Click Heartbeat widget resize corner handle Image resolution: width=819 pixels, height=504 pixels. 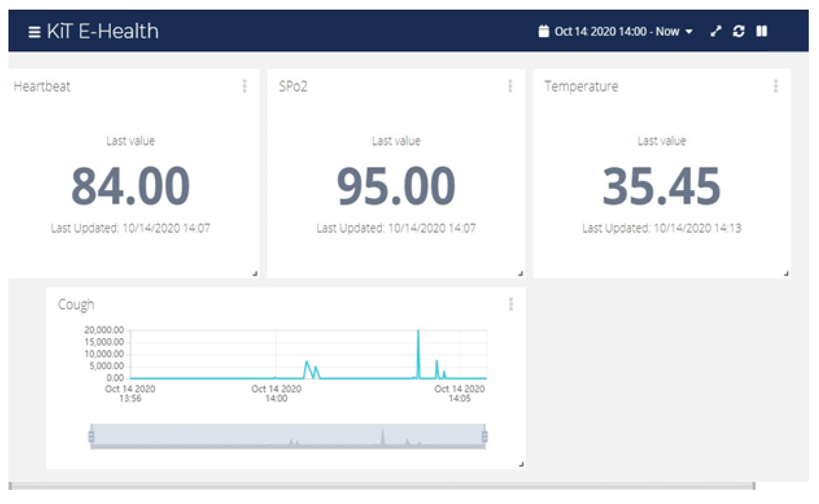[x=255, y=274]
